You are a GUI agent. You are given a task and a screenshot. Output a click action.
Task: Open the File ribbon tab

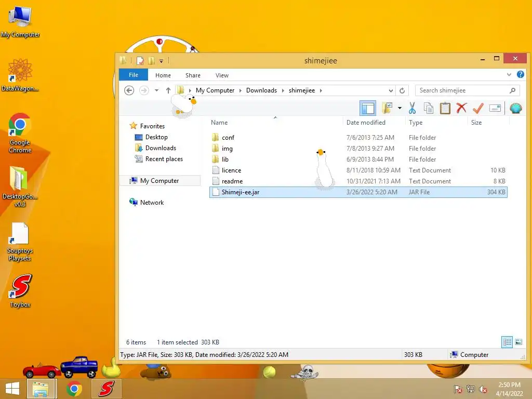[x=134, y=75]
